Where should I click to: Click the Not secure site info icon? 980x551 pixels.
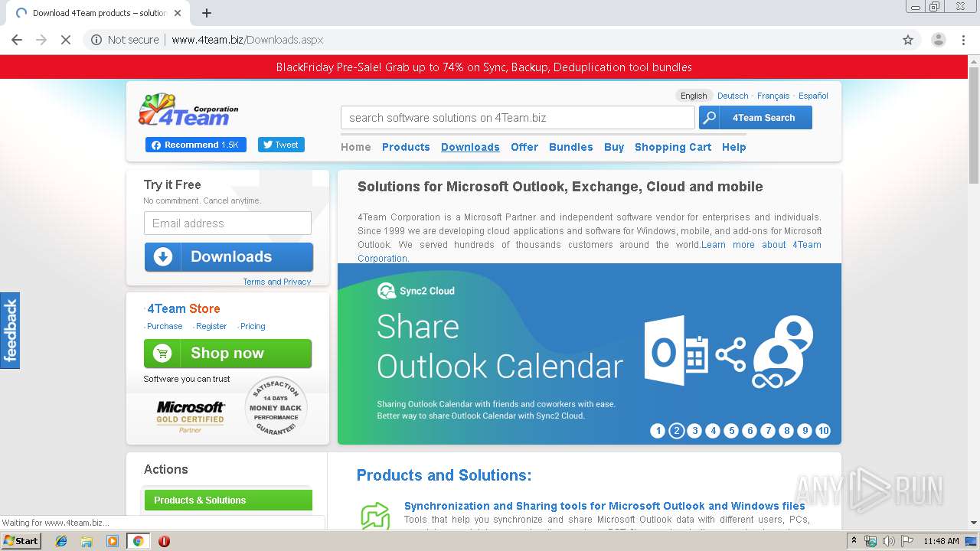click(x=96, y=40)
